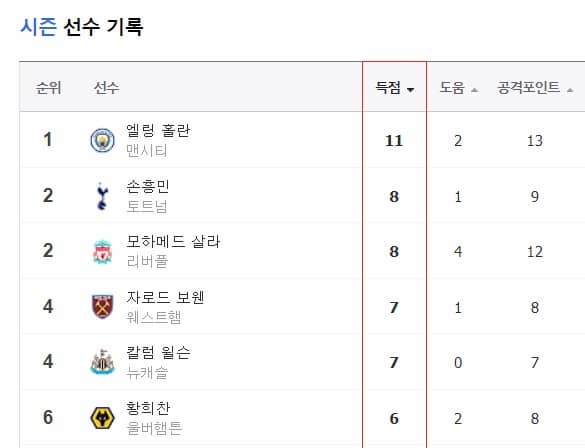
Task: Select the 득점 column header
Action: click(388, 88)
